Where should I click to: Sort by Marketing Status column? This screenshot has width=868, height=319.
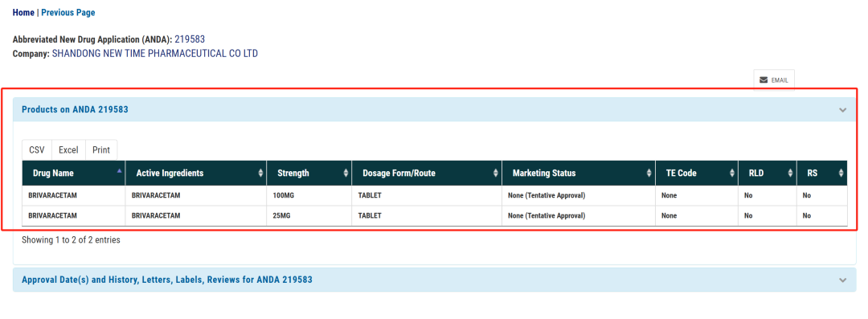(x=579, y=174)
